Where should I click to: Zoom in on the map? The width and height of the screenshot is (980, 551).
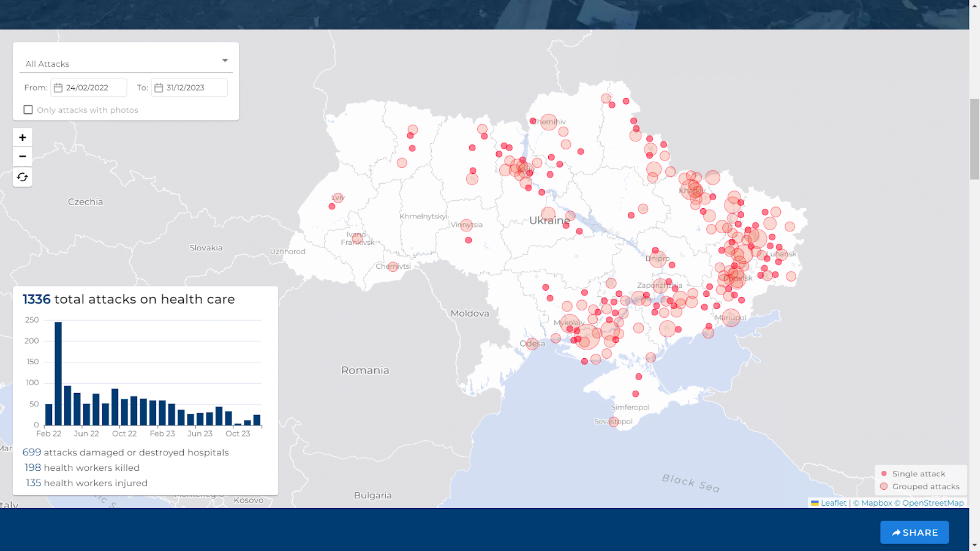click(22, 138)
